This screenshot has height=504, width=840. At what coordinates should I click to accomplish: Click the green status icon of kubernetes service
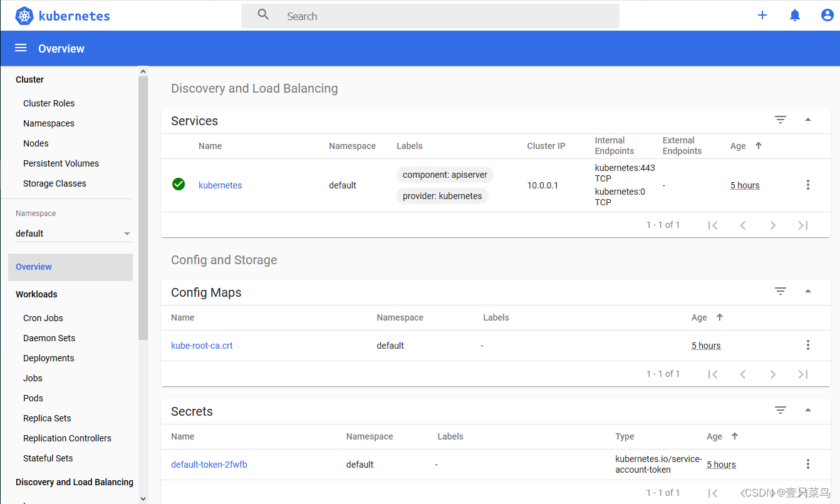(179, 184)
